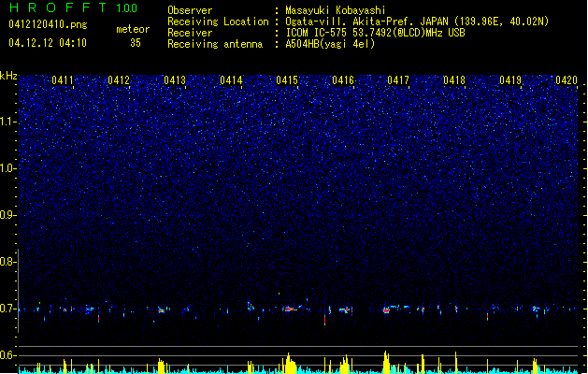
Task: Click the Receiving antenna label
Action: [x=215, y=44]
